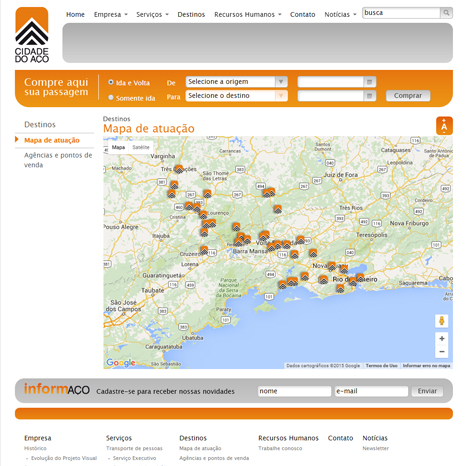This screenshot has width=466, height=466.
Task: Select Ida e Volta radio option
Action: point(111,82)
